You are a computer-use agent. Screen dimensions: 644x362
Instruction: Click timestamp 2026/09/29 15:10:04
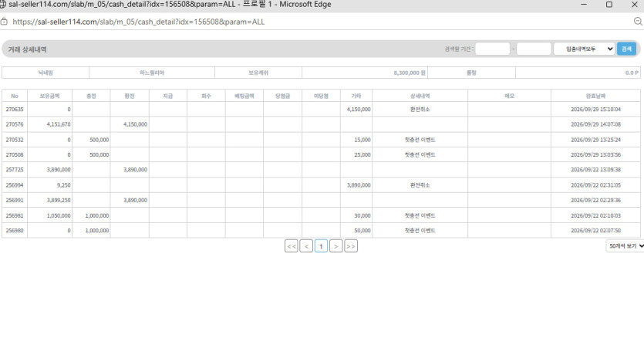click(x=595, y=110)
